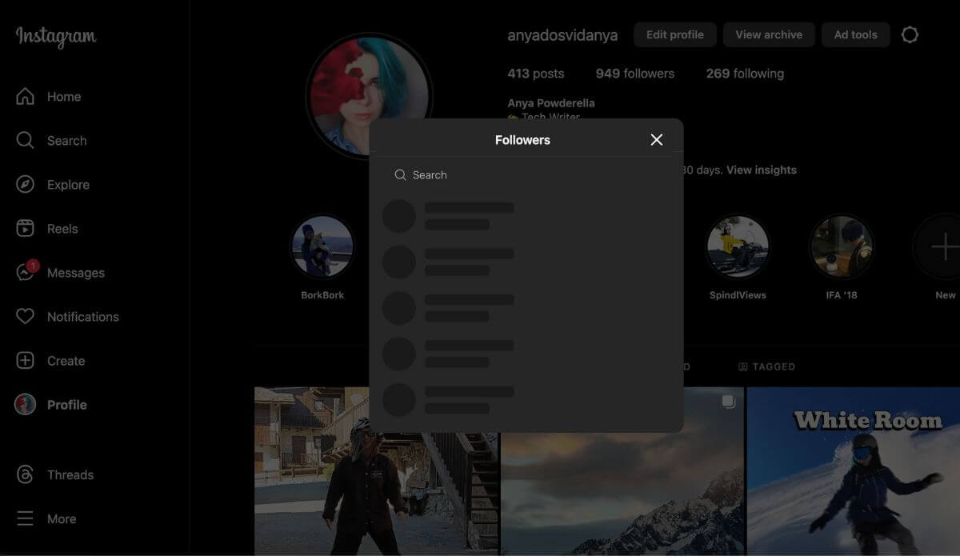Screen dimensions: 960x560
Task: Click the Notifications heart icon
Action: tap(26, 317)
